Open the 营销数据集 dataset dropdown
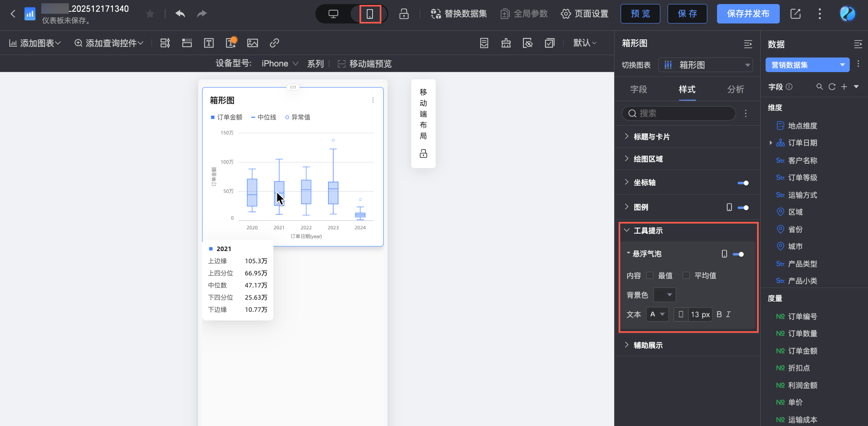Image resolution: width=868 pixels, height=426 pixels. click(x=808, y=65)
